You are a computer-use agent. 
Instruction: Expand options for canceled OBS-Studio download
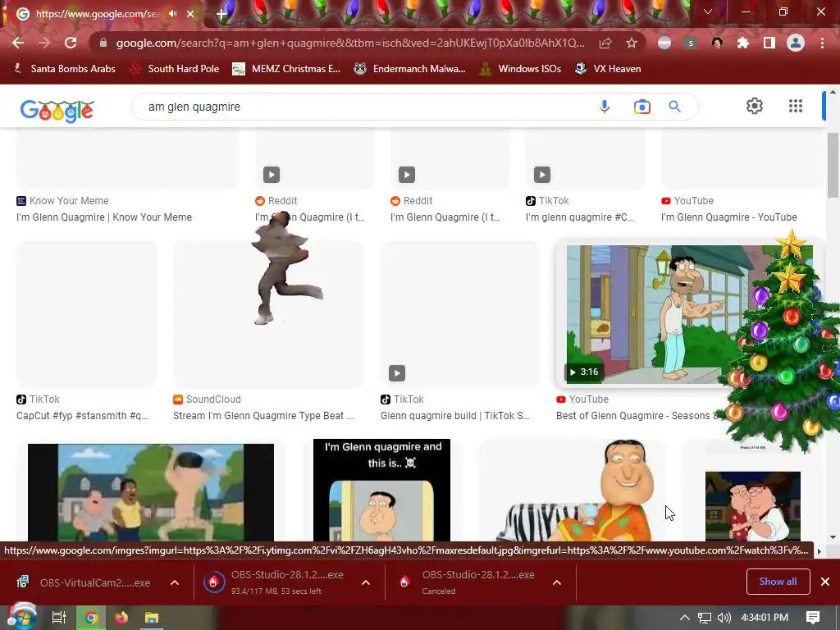pos(557,583)
